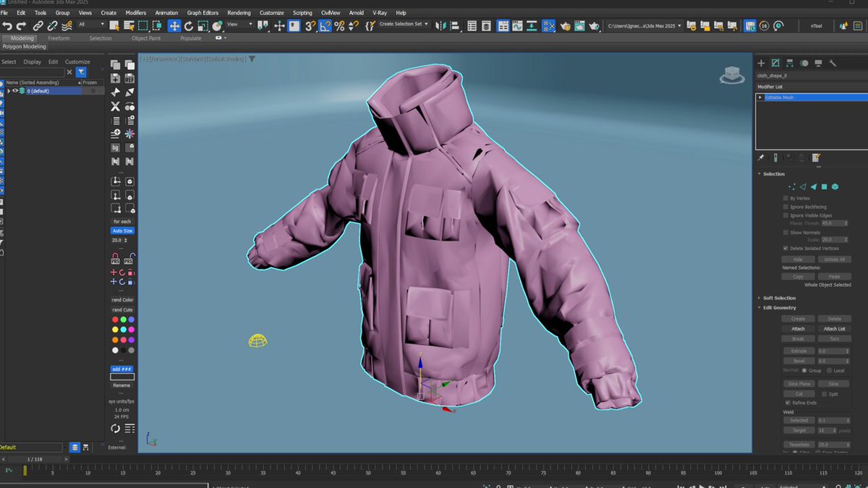Open the Modifiers menu
The width and height of the screenshot is (868, 488).
click(136, 13)
